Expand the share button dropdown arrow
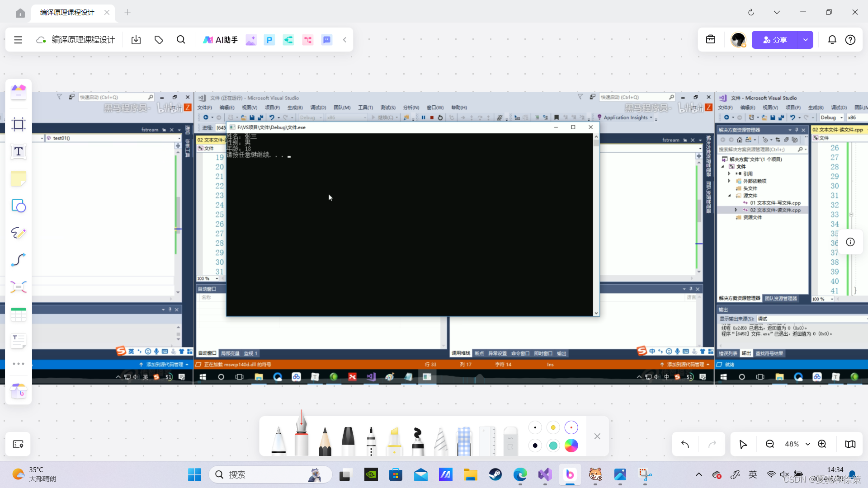 click(x=805, y=40)
